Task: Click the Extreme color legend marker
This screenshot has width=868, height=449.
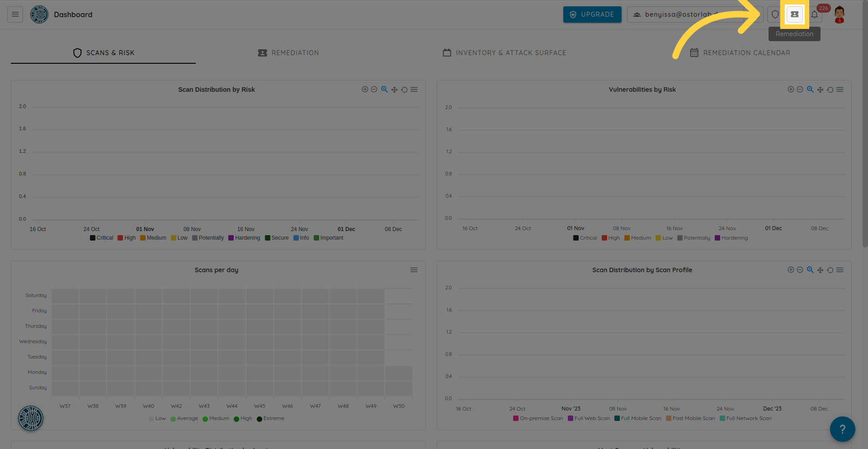Action: tap(259, 419)
